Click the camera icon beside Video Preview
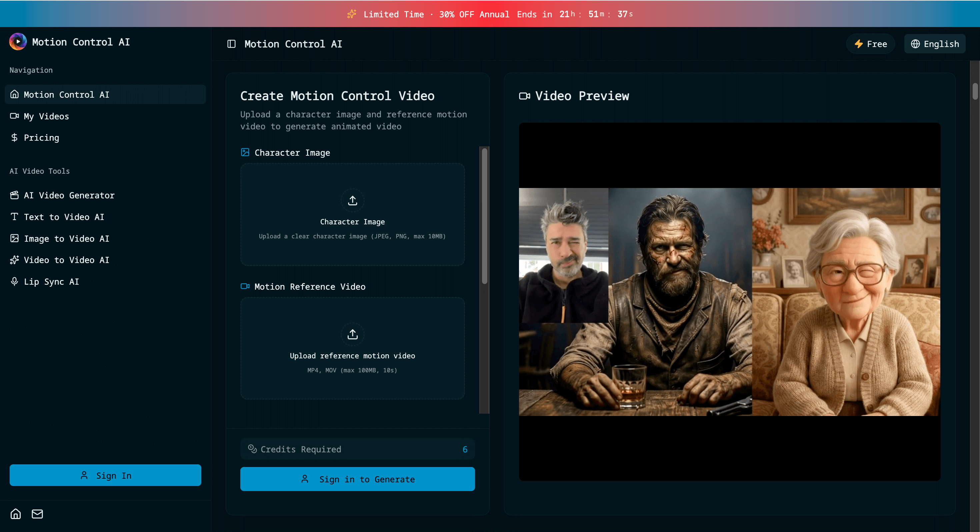 [x=524, y=96]
